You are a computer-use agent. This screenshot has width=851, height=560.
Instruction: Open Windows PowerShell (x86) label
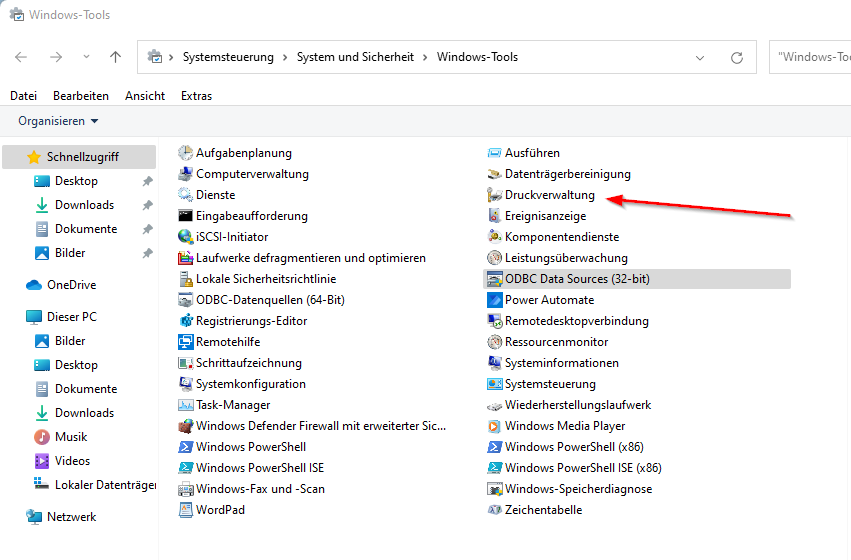(574, 447)
